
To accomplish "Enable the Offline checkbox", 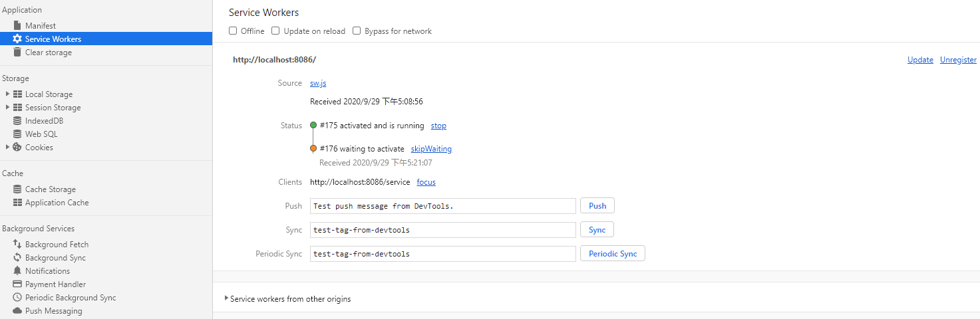I will tap(233, 31).
